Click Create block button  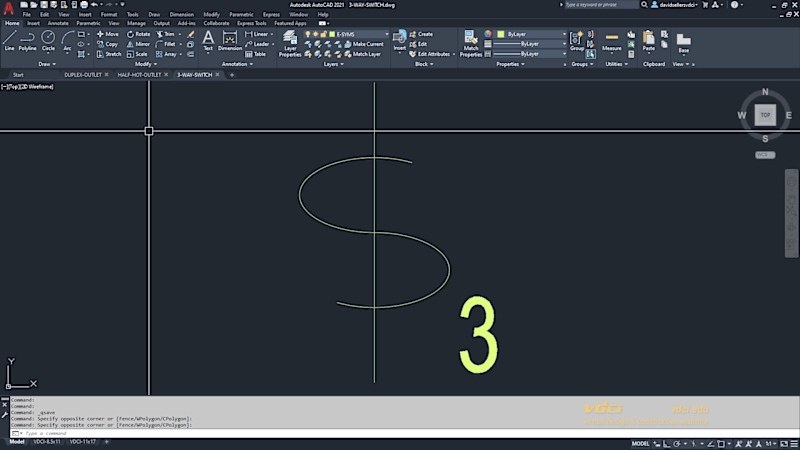coord(421,34)
